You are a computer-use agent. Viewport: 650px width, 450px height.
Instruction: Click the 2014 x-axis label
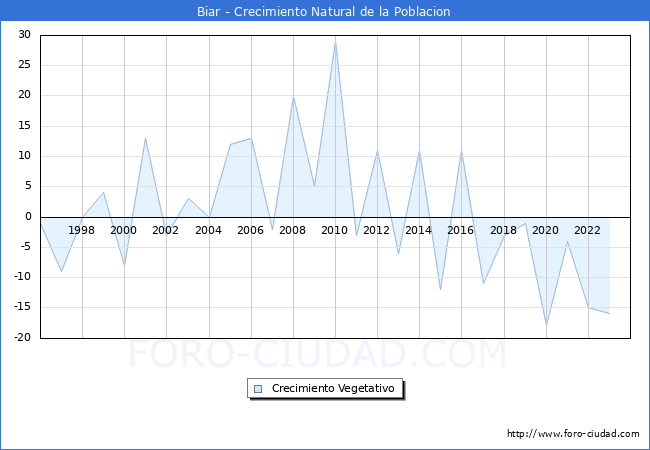(x=418, y=230)
